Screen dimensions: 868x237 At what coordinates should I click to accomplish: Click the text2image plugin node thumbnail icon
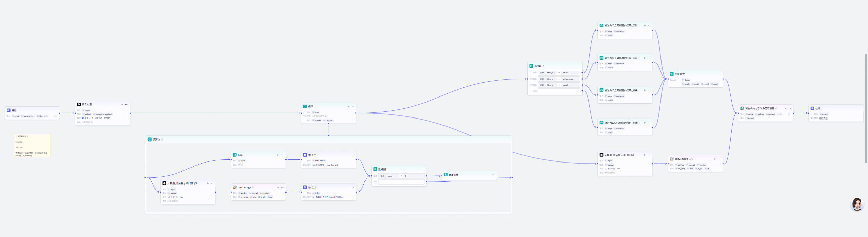point(235,187)
